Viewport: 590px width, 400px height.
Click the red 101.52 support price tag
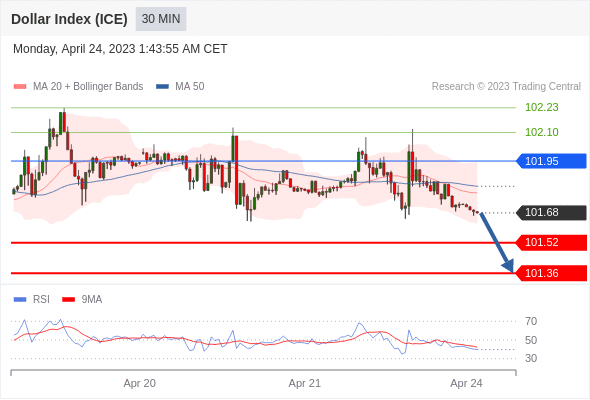551,242
